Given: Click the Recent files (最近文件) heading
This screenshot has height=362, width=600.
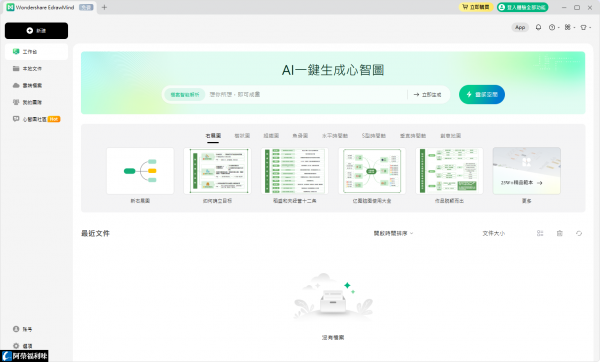Looking at the screenshot, I should point(95,233).
